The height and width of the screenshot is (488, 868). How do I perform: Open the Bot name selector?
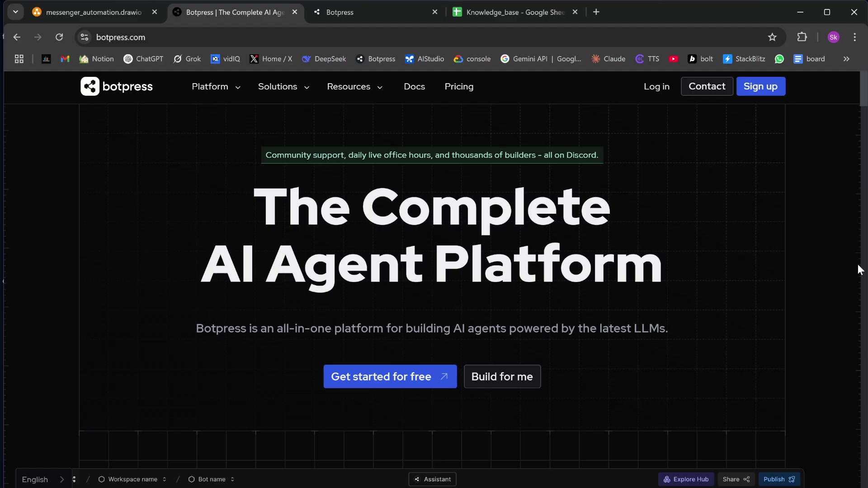[x=212, y=479]
